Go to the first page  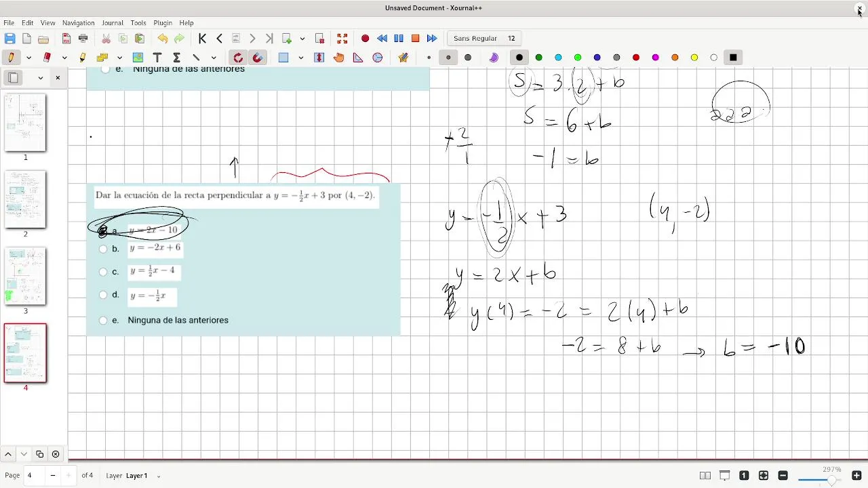[202, 39]
